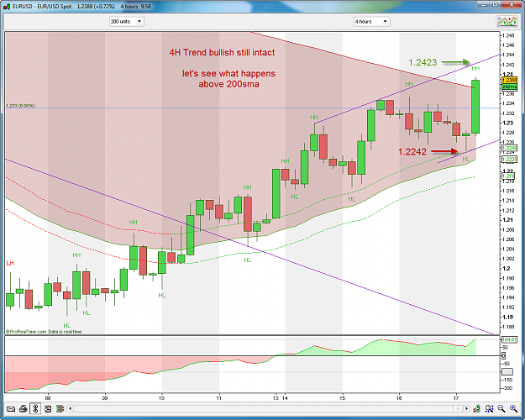Toggle the cursor mode icon beside the printer
The height and width of the screenshot is (420, 525).
tap(35, 408)
